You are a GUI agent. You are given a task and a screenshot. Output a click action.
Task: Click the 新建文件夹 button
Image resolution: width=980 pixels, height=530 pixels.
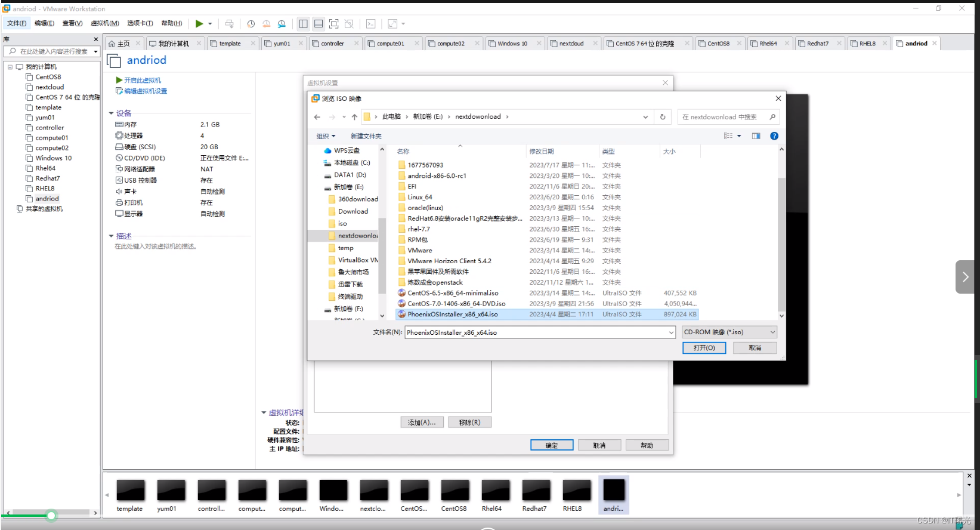366,136
